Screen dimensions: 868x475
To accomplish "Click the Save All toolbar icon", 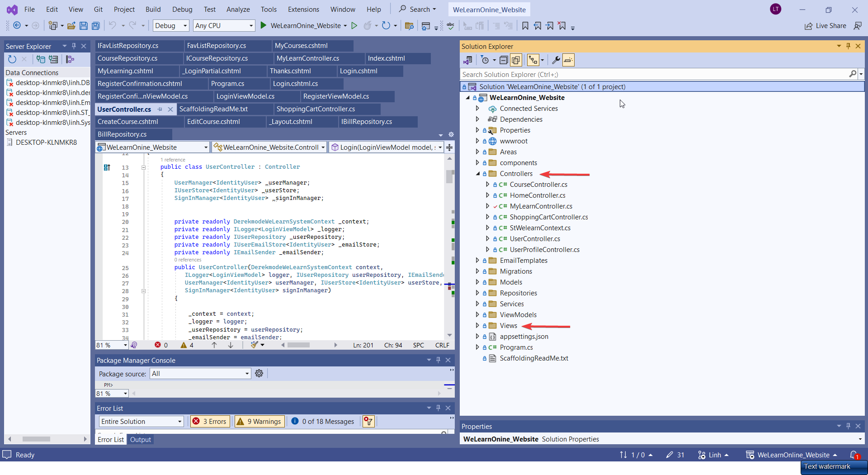I will coord(95,26).
